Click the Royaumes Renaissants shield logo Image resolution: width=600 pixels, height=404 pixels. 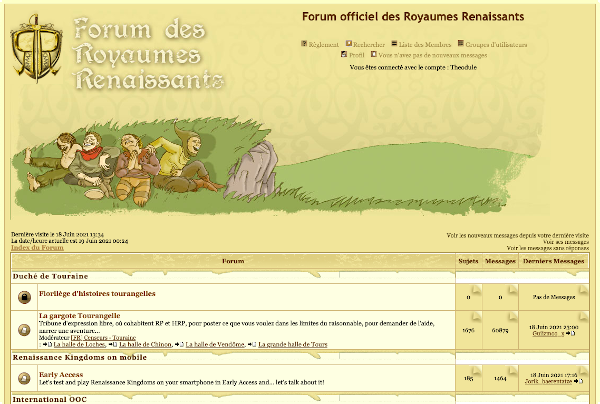(x=36, y=48)
